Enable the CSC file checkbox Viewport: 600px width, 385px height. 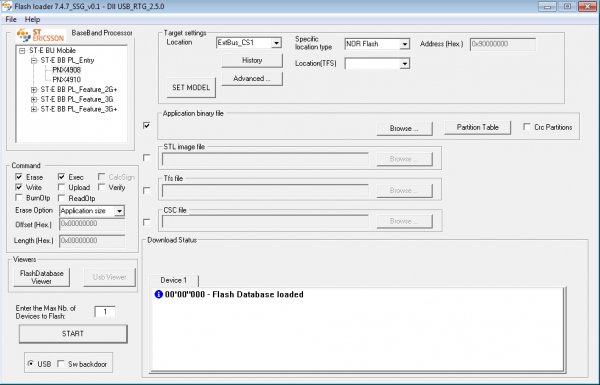click(x=147, y=222)
